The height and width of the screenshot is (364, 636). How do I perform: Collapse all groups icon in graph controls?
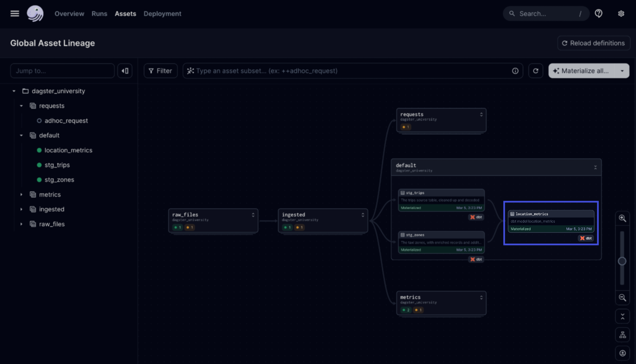(622, 316)
